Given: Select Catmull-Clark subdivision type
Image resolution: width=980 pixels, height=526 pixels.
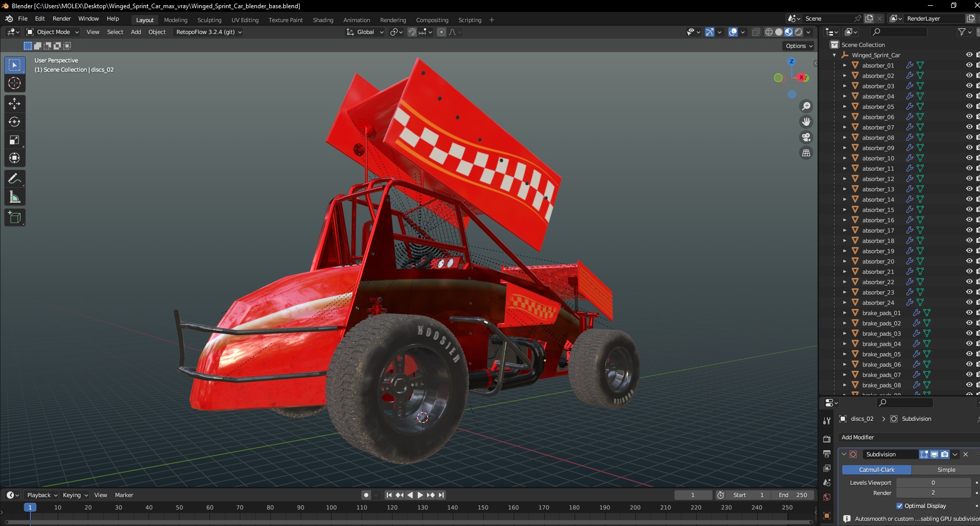Looking at the screenshot, I should point(876,470).
